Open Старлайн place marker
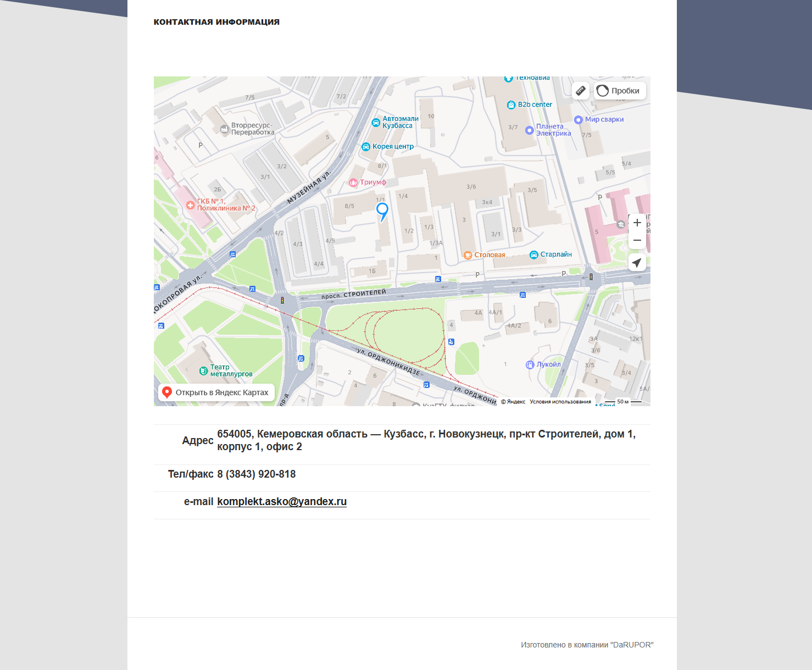This screenshot has width=812, height=670. 533,254
